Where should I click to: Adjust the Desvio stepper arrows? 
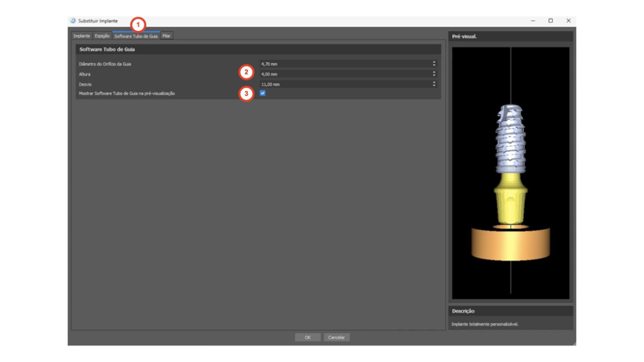coord(434,84)
